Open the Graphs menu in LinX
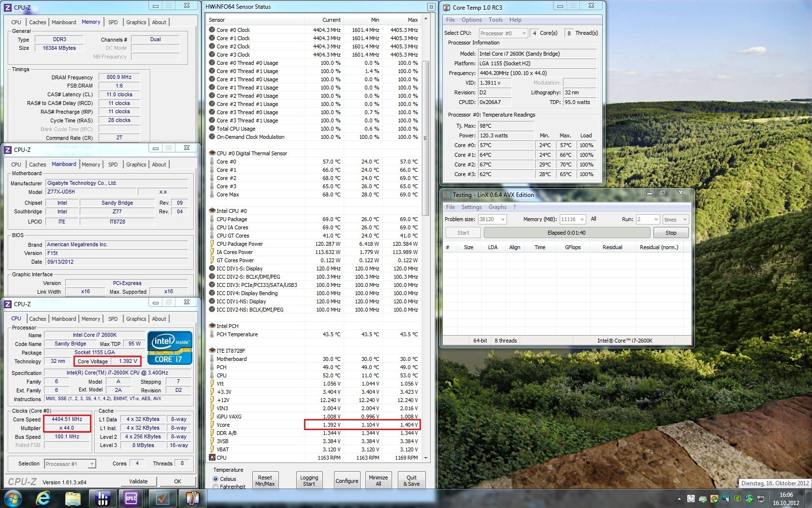The height and width of the screenshot is (508, 812). 497,207
